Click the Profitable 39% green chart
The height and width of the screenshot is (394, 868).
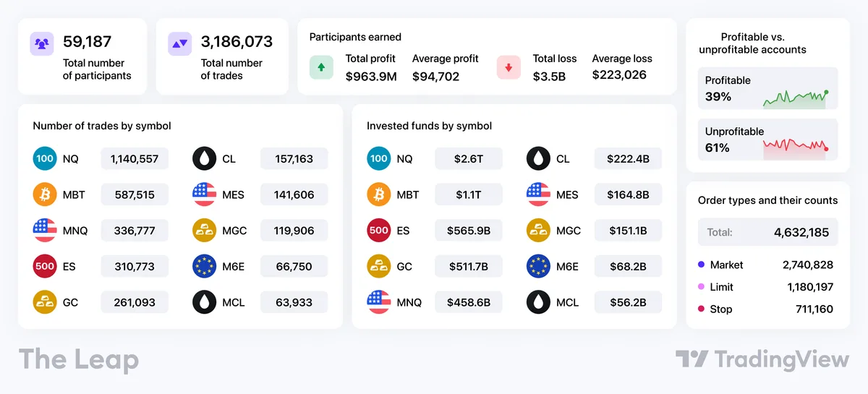pyautogui.click(x=795, y=99)
